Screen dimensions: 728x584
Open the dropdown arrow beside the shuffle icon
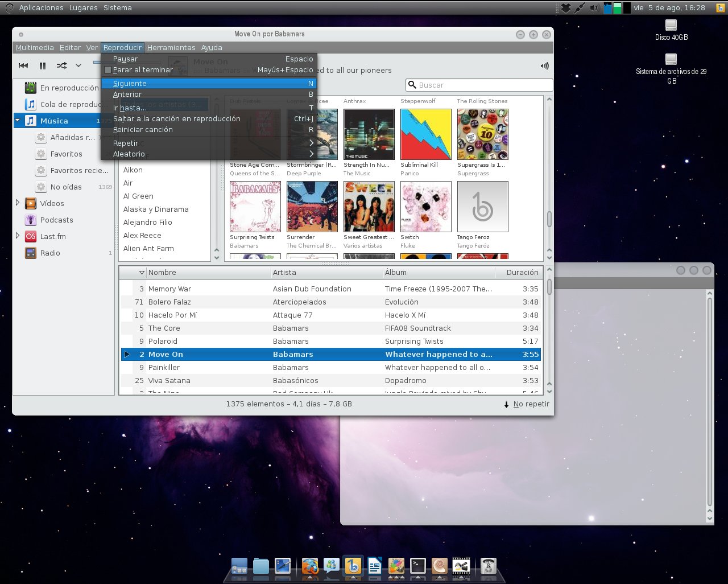click(x=78, y=65)
